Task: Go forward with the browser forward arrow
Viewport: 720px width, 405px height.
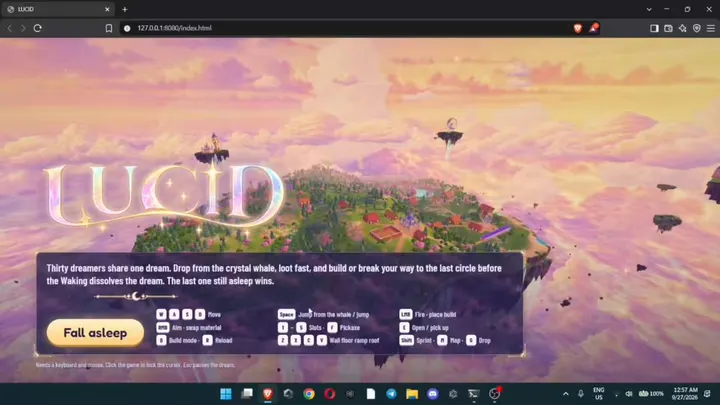Action: tap(23, 28)
